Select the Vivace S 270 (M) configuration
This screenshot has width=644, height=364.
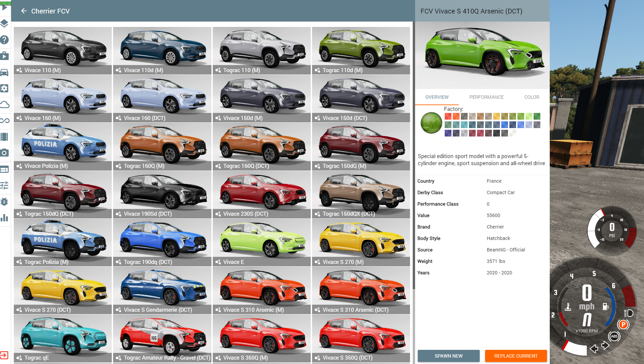(361, 242)
